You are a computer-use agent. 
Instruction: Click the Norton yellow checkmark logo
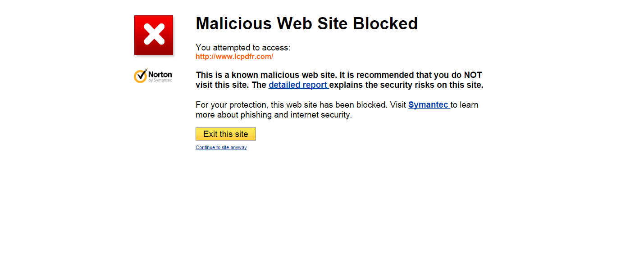(x=141, y=76)
